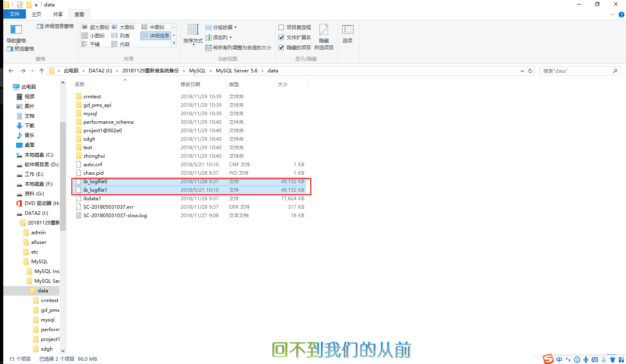Open the 文件 menu
626x364 pixels.
(x=14, y=14)
